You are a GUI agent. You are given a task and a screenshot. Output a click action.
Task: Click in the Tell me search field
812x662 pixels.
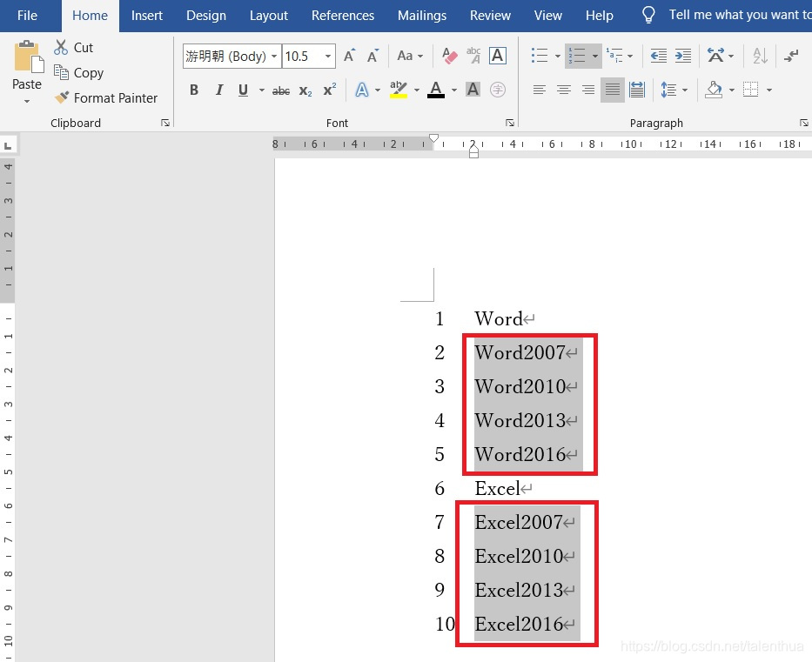[740, 15]
